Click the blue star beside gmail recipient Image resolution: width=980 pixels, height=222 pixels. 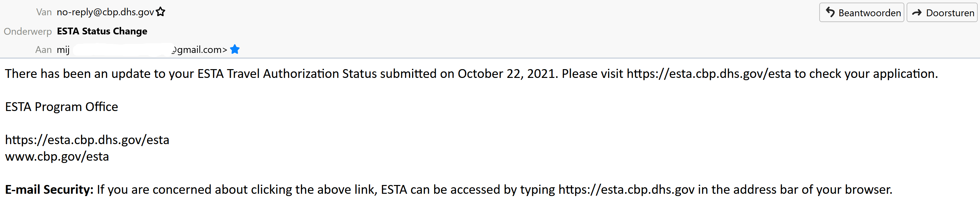pos(235,49)
